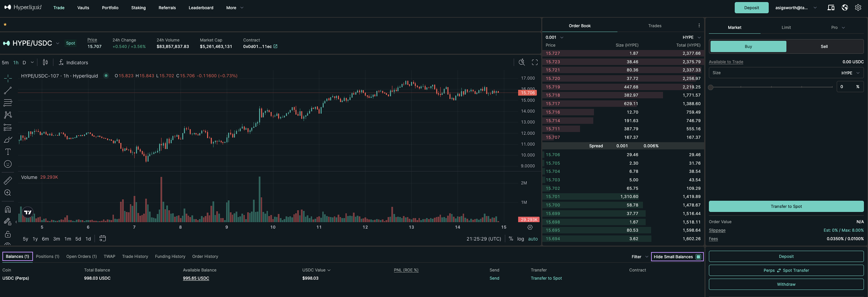Toggle percent scale on chart
The width and height of the screenshot is (868, 297).
click(511, 239)
